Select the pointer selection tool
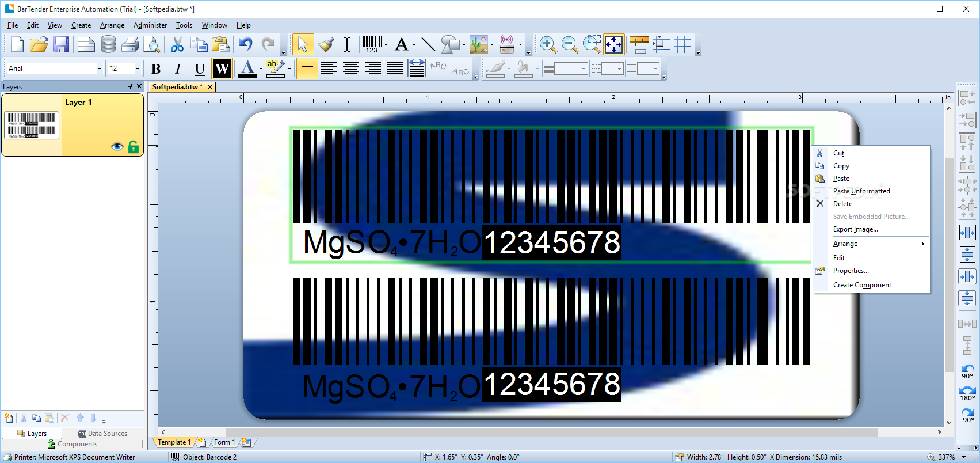The image size is (980, 463). pos(303,44)
